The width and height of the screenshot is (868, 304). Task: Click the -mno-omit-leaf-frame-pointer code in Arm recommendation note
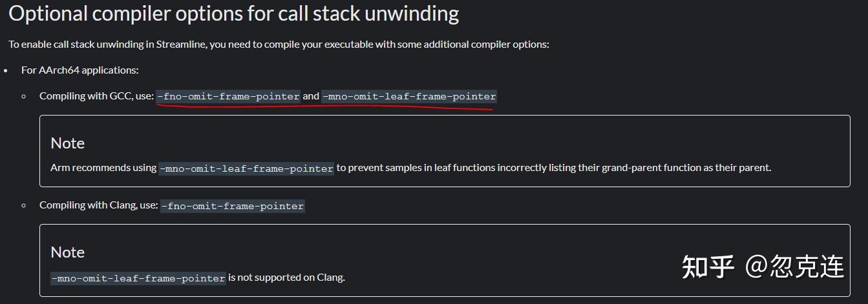247,168
